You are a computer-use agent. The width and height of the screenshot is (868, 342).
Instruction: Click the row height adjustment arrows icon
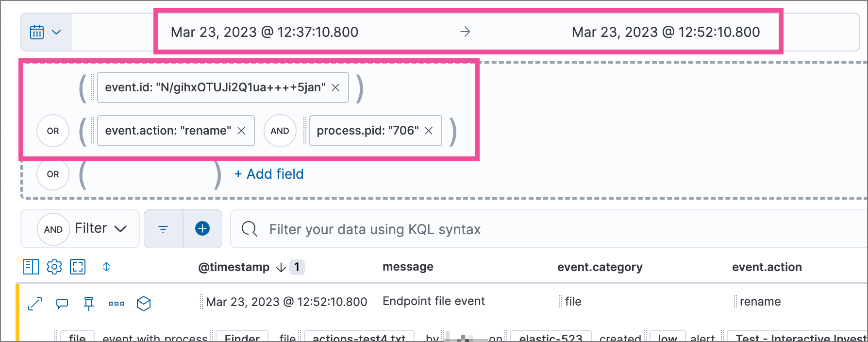pos(106,267)
